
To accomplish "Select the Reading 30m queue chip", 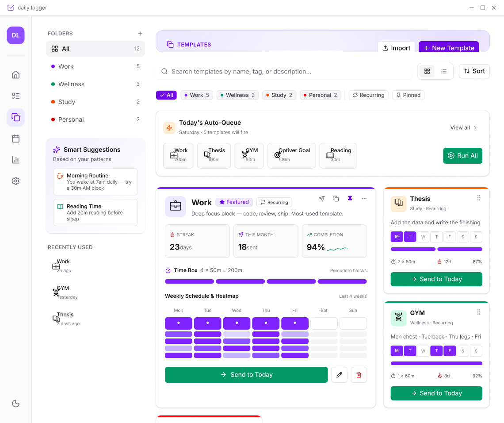I will (x=338, y=156).
